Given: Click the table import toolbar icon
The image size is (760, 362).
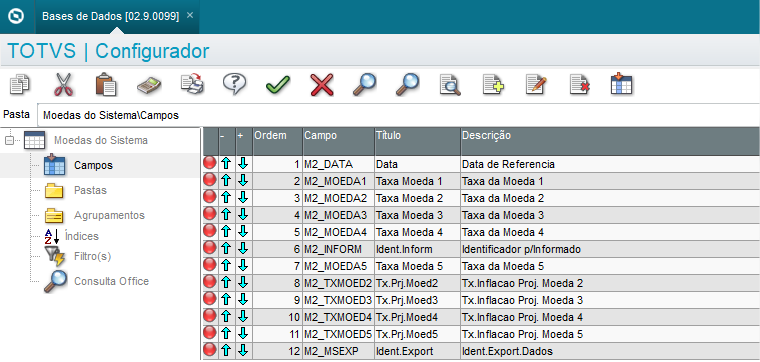Looking at the screenshot, I should click(621, 84).
